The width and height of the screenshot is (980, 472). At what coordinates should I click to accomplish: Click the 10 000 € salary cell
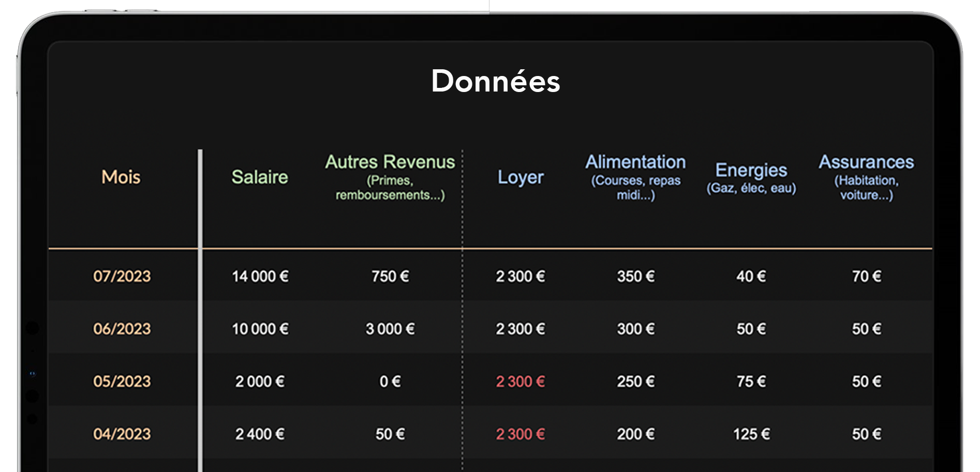click(x=260, y=329)
